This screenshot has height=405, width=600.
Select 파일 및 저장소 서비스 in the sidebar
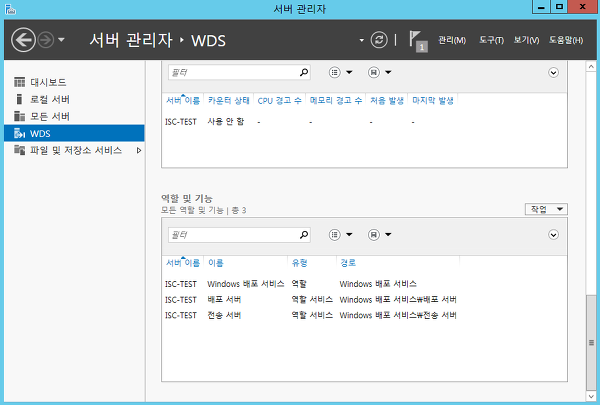(x=76, y=150)
